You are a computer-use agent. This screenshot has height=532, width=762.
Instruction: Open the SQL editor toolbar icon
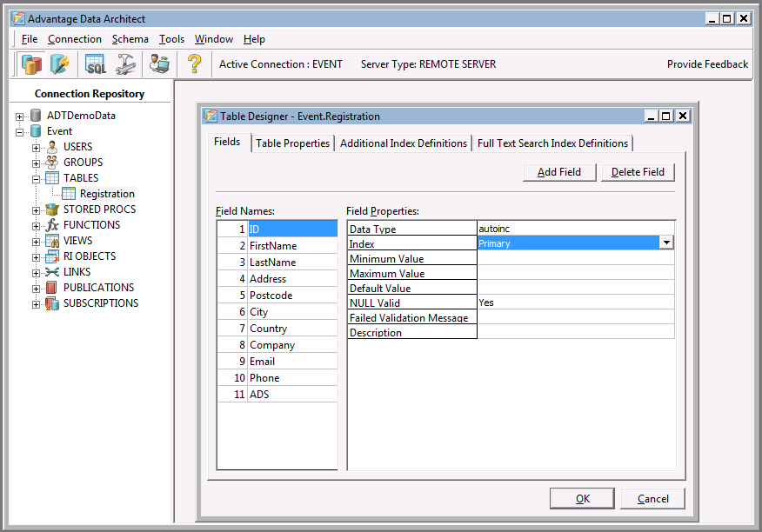coord(95,63)
